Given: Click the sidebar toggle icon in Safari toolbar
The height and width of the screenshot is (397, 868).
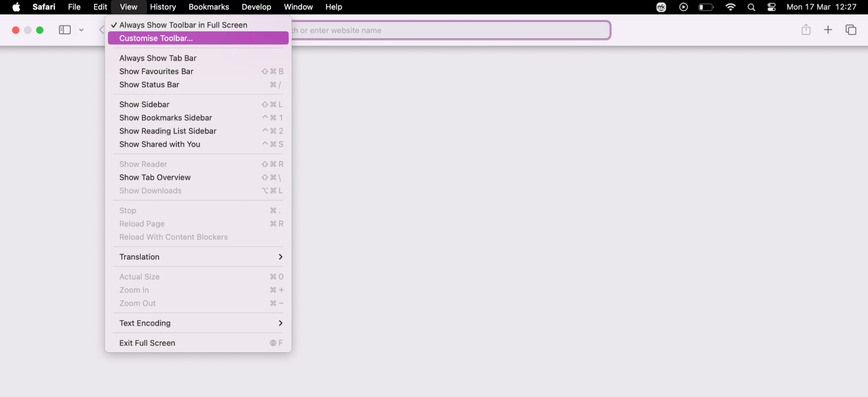Looking at the screenshot, I should (x=64, y=30).
